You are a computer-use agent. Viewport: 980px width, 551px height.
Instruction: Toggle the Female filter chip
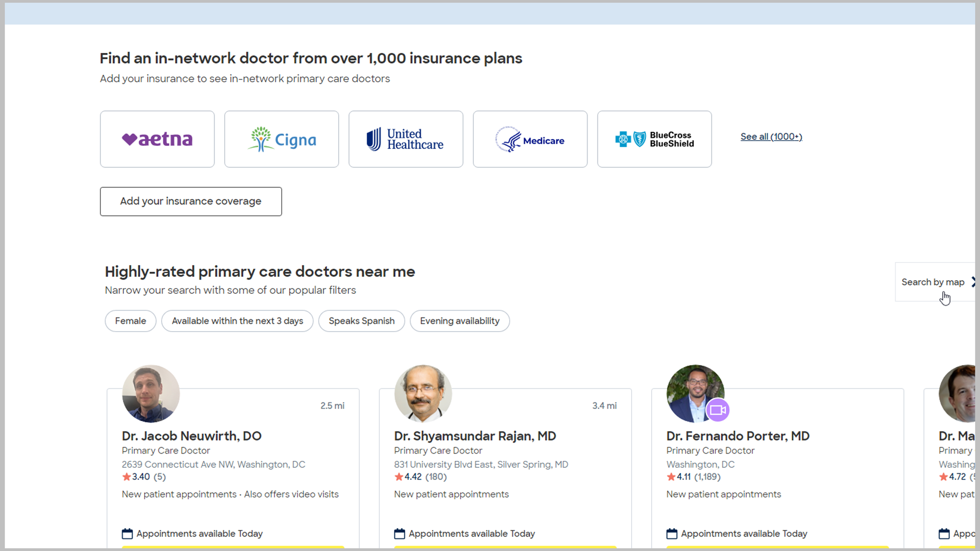coord(130,321)
